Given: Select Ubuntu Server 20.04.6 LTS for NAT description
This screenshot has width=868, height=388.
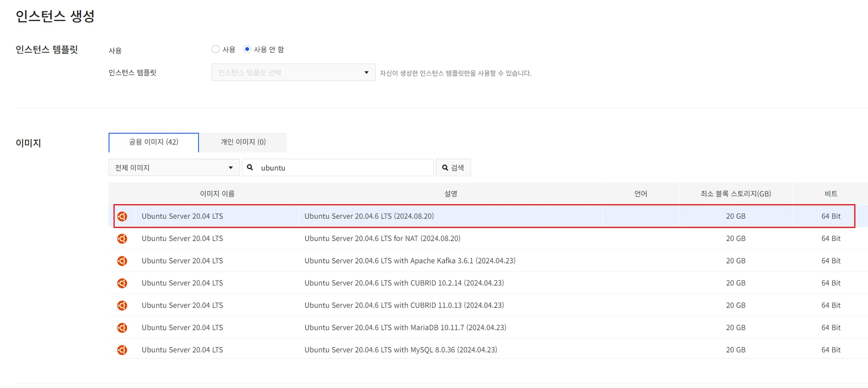Looking at the screenshot, I should pos(382,238).
